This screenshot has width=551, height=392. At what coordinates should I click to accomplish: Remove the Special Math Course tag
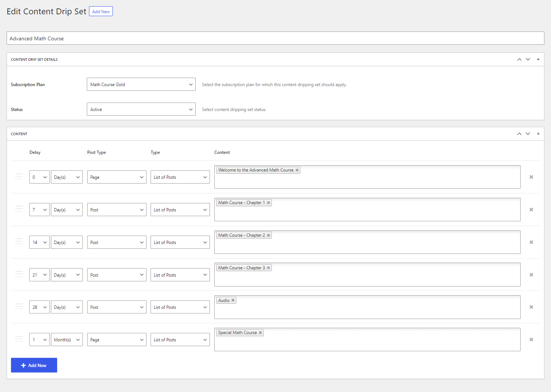coord(260,333)
